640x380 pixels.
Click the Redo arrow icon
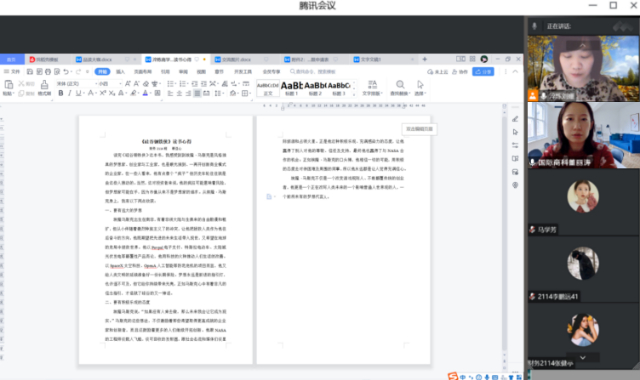78,71
